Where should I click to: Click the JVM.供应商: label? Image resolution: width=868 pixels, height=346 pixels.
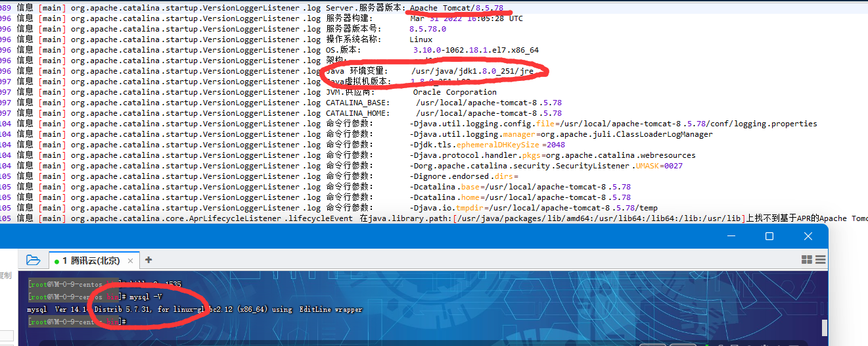(351, 92)
